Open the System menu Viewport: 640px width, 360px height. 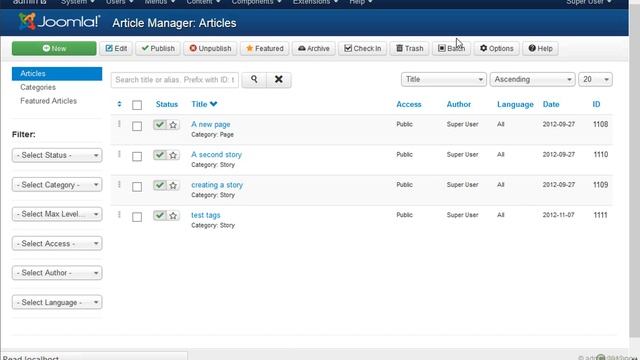click(78, 2)
